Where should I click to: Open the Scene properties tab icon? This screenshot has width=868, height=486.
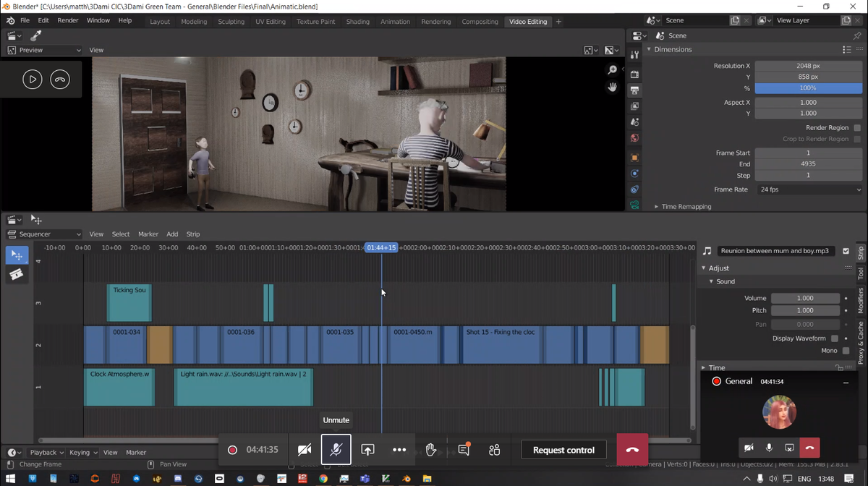point(634,122)
